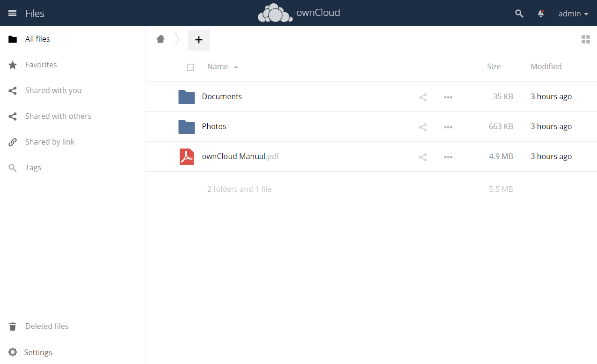Viewport: 597px width, 364px height.
Task: Toggle the app navigation hamburger menu
Action: [13, 13]
